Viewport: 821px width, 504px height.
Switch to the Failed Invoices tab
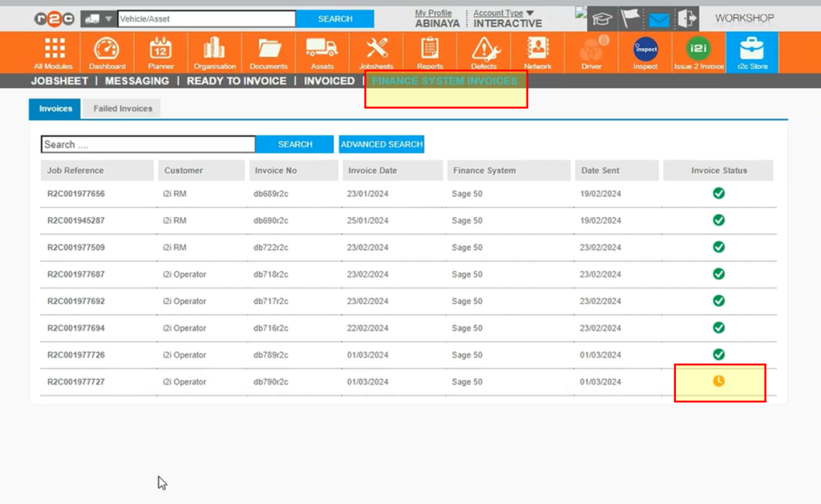(x=121, y=107)
